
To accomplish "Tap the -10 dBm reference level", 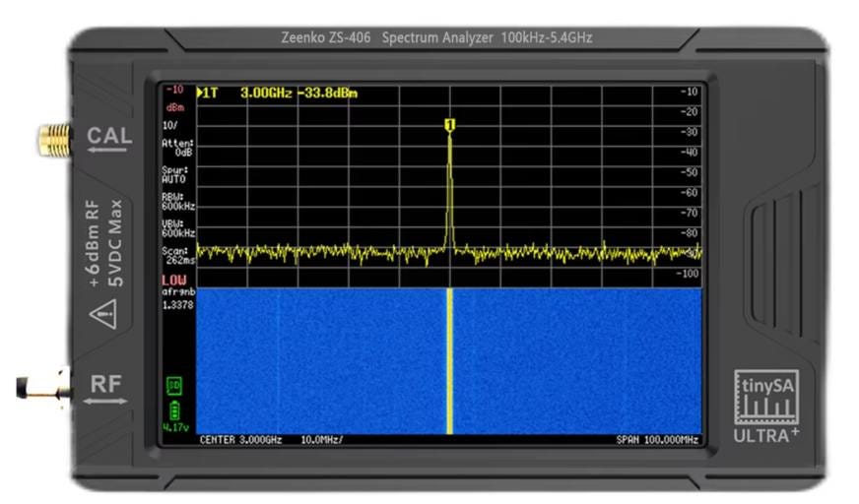I will [x=174, y=97].
